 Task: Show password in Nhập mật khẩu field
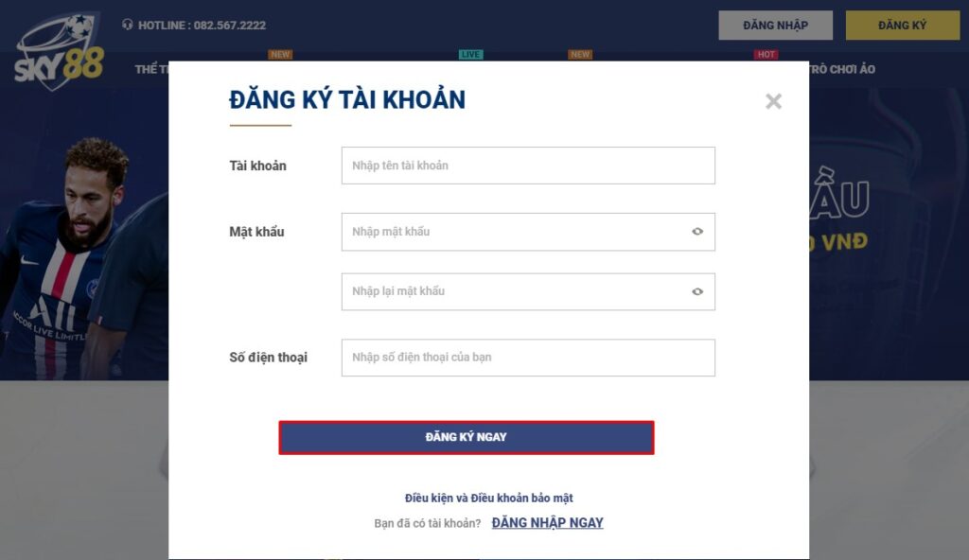coord(697,232)
